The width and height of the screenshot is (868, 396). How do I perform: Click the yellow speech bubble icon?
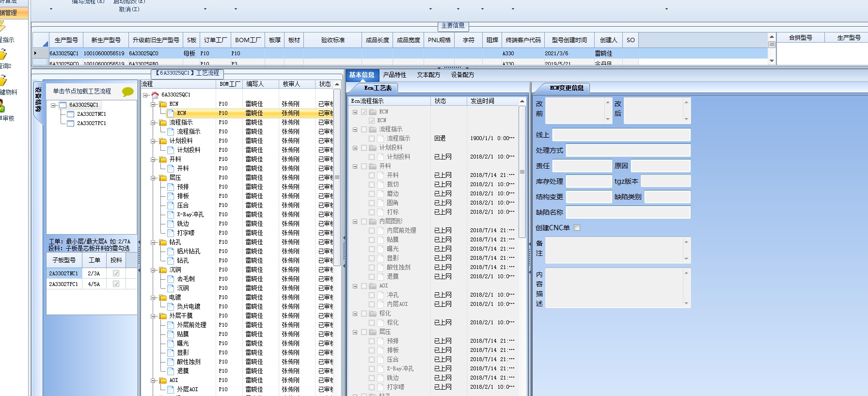pos(128,92)
